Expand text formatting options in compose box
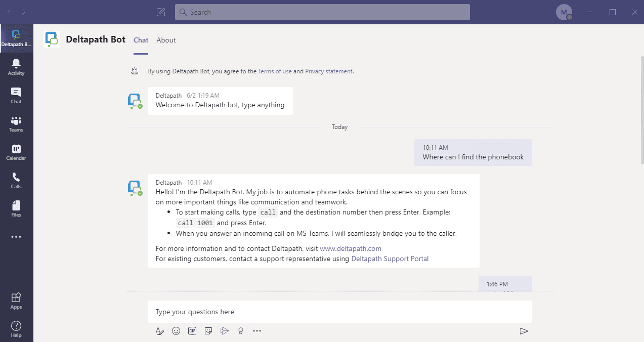644x342 pixels. [160, 331]
